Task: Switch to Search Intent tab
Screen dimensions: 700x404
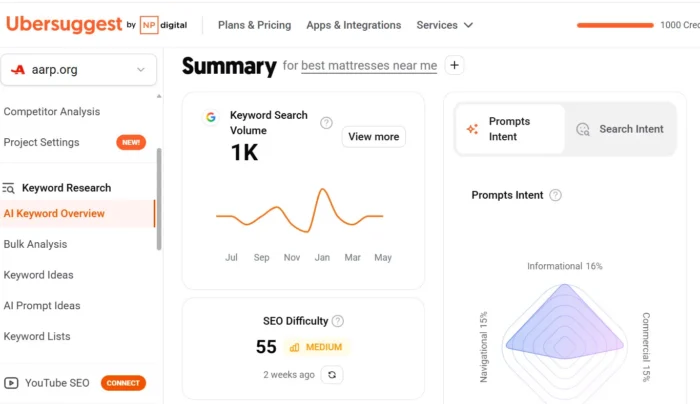Action: (621, 129)
